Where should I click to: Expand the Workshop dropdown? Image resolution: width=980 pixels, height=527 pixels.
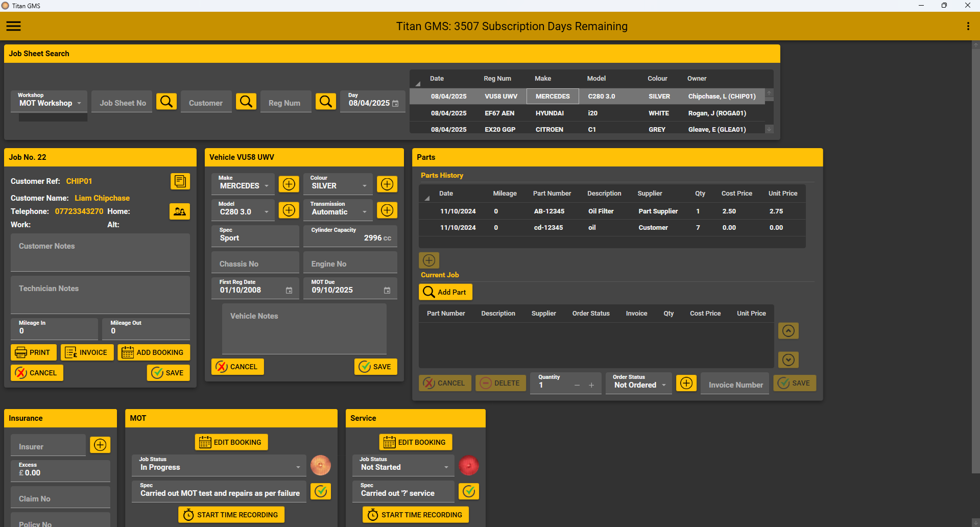(x=49, y=101)
